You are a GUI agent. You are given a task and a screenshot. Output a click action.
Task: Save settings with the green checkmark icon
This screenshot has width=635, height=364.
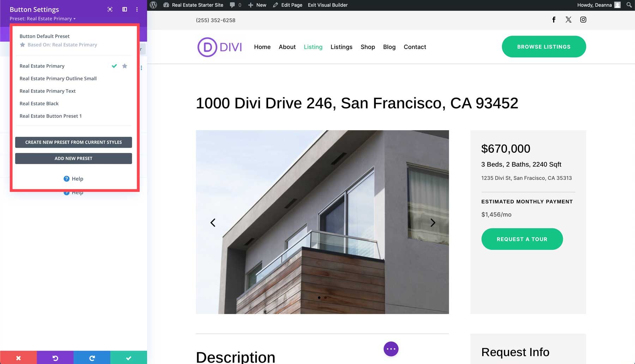[x=128, y=358]
